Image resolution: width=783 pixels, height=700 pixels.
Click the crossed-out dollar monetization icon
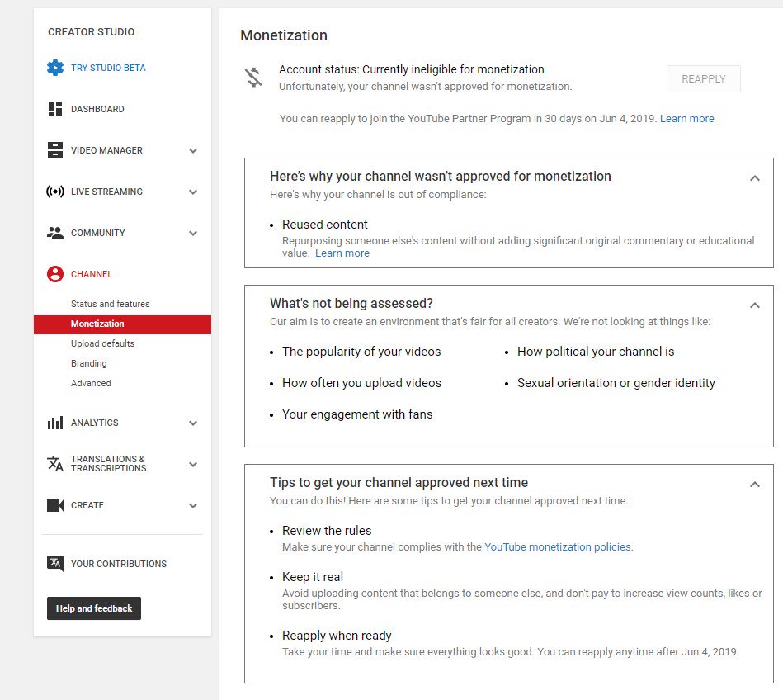[253, 77]
